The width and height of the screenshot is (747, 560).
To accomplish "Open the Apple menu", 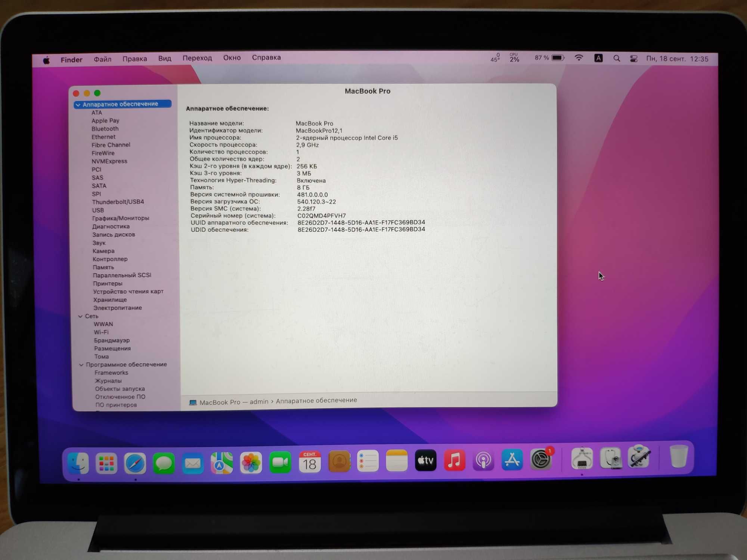I will [x=46, y=60].
